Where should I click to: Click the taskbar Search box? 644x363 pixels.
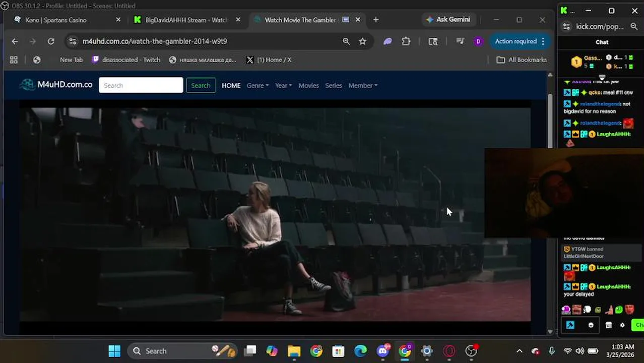(x=182, y=351)
